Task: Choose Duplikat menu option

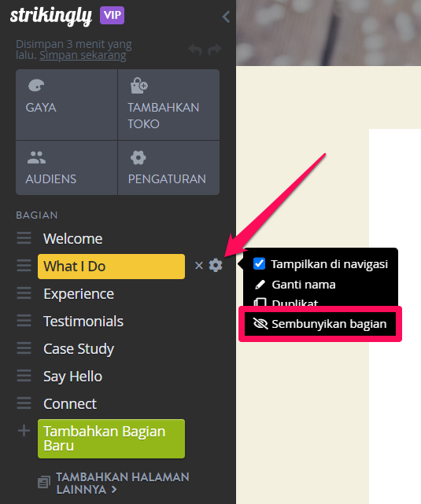Action: tap(286, 303)
